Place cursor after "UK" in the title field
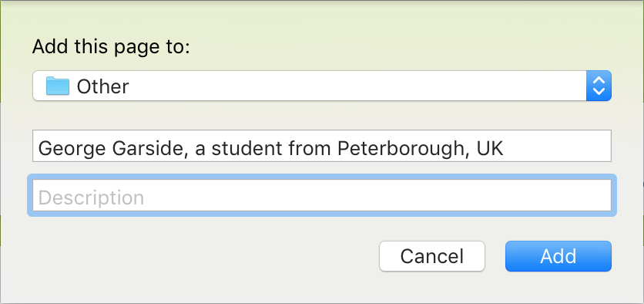644x304 pixels. click(x=505, y=148)
